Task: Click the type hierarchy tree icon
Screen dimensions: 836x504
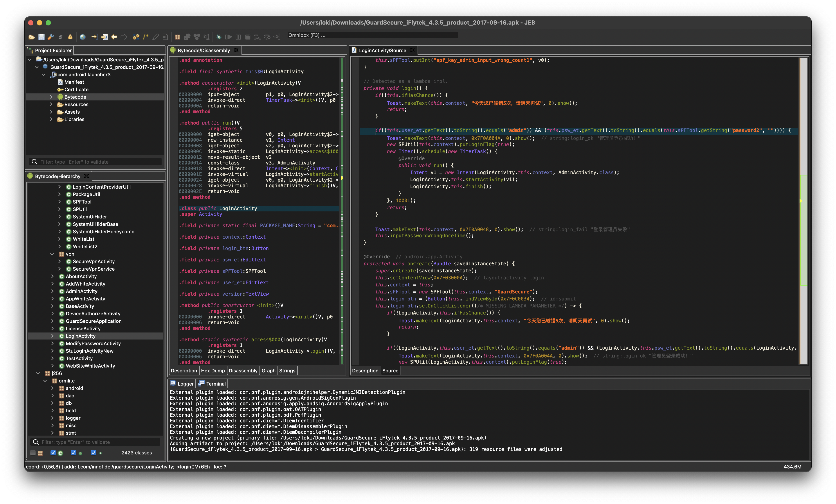Action: tap(207, 37)
